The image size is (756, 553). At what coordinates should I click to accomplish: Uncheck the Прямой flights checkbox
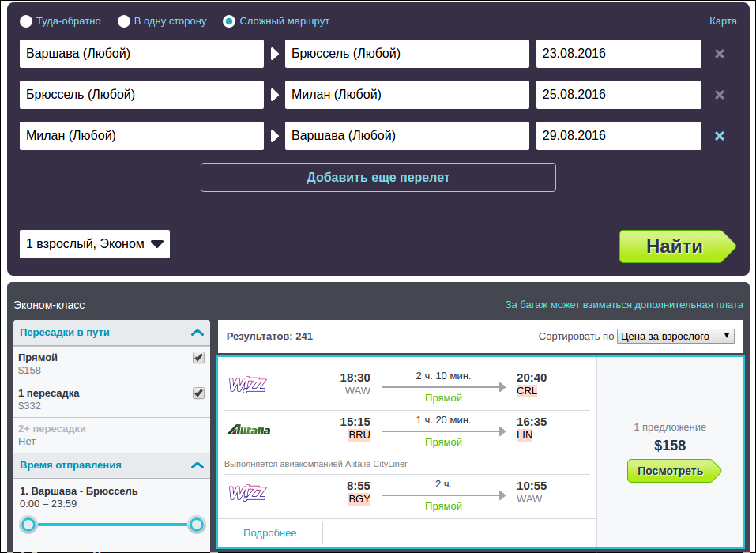point(198,357)
